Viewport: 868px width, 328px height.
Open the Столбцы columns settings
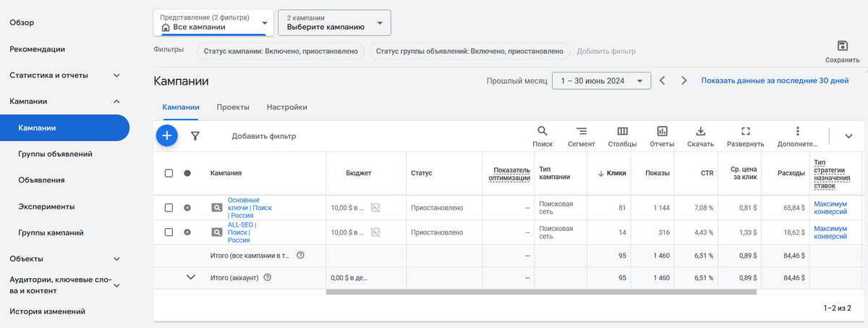(622, 135)
